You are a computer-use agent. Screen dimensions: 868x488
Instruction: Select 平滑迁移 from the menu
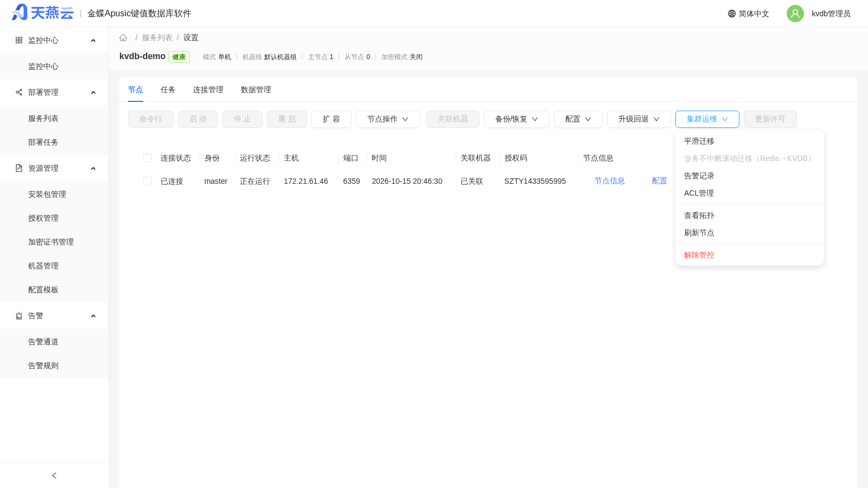click(x=750, y=141)
